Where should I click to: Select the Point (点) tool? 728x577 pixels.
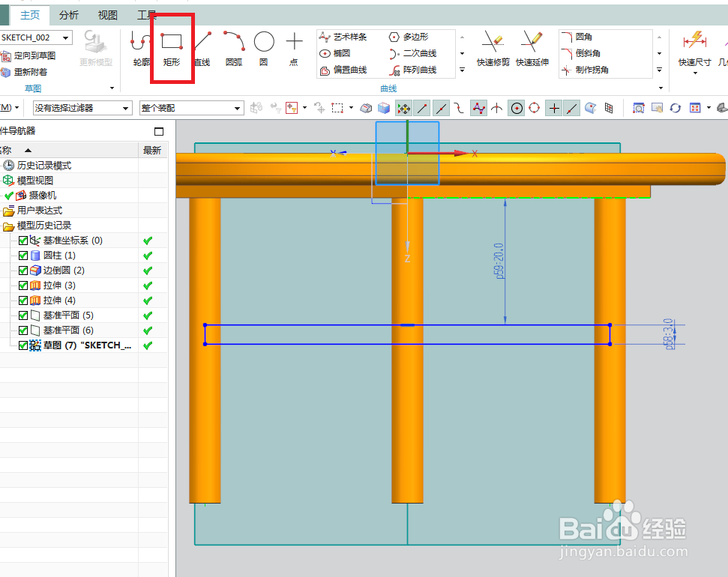click(x=294, y=49)
